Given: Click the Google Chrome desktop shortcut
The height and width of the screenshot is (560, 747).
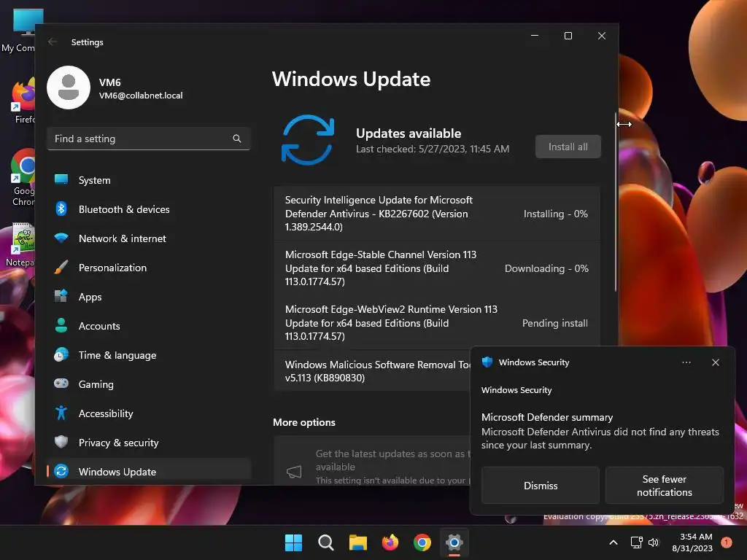Looking at the screenshot, I should coord(23,177).
